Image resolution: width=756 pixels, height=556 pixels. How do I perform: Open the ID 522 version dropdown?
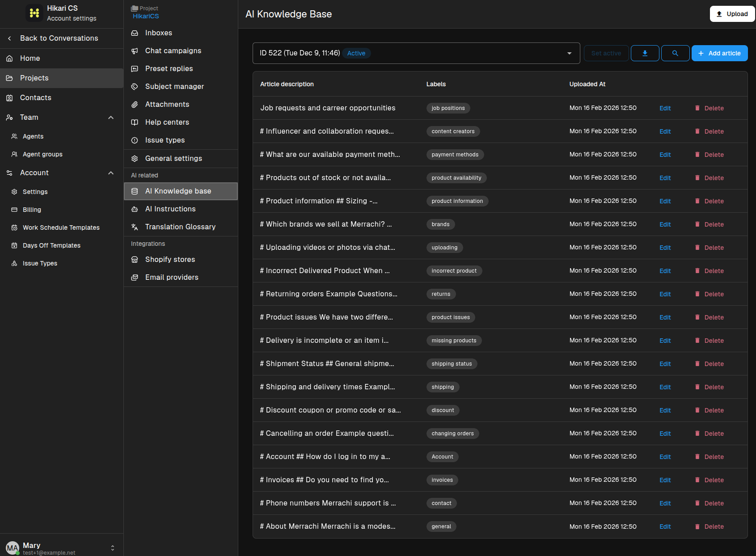click(416, 53)
